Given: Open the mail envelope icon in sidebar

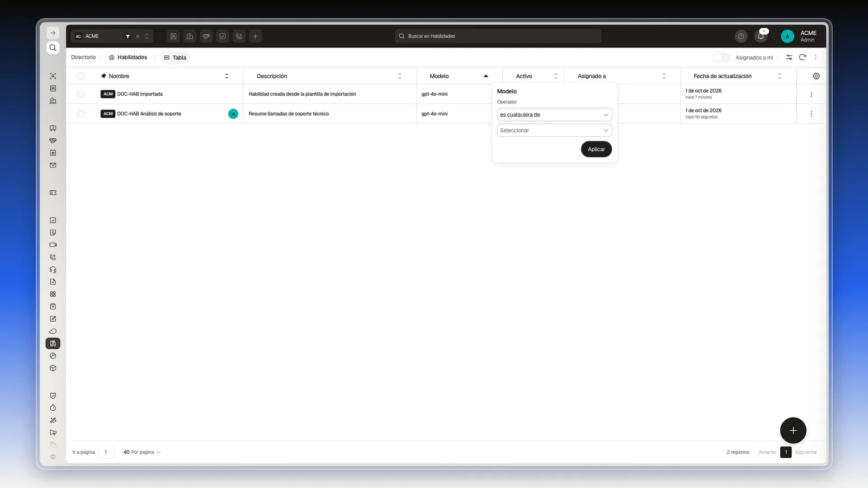Looking at the screenshot, I should pyautogui.click(x=53, y=165).
